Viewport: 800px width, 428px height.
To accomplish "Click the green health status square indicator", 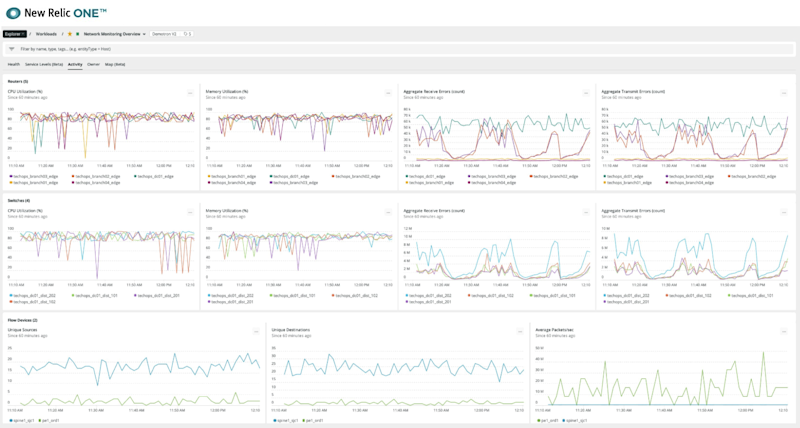I will pyautogui.click(x=78, y=34).
